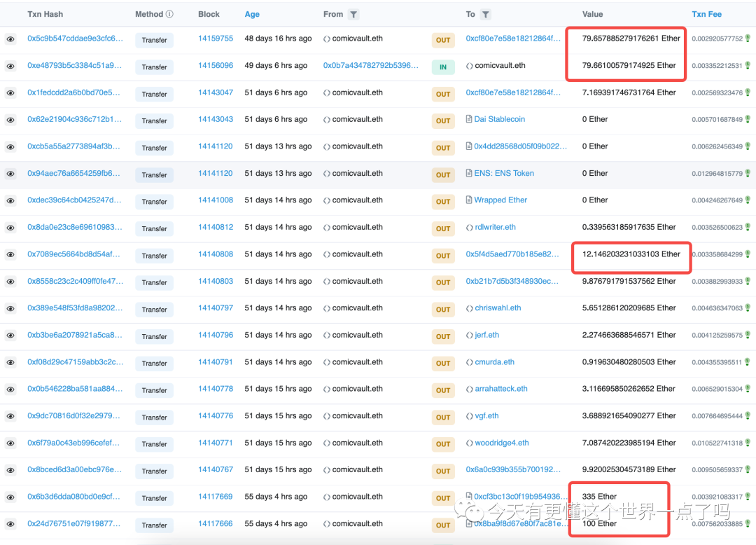This screenshot has height=545, width=756.
Task: Click the eye icon for transaction 0x9dc70816d0f32e2979
Action: tap(10, 417)
